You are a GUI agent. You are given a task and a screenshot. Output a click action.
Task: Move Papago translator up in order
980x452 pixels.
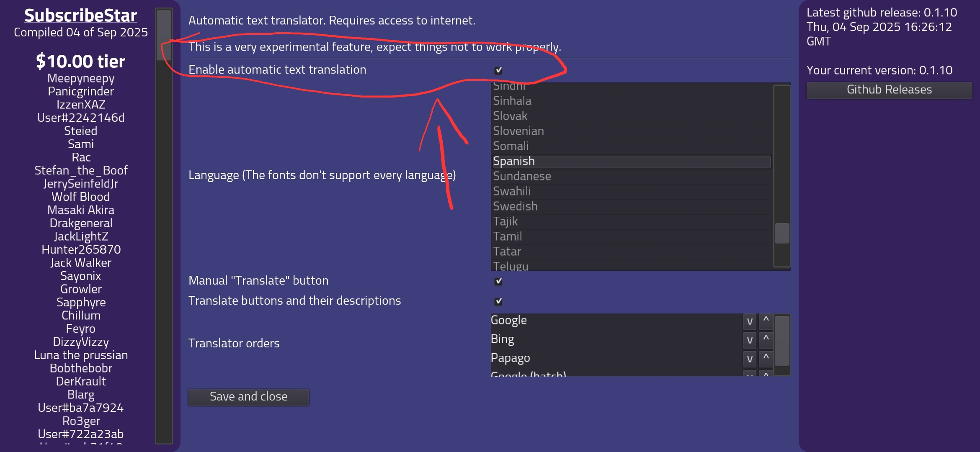click(766, 359)
